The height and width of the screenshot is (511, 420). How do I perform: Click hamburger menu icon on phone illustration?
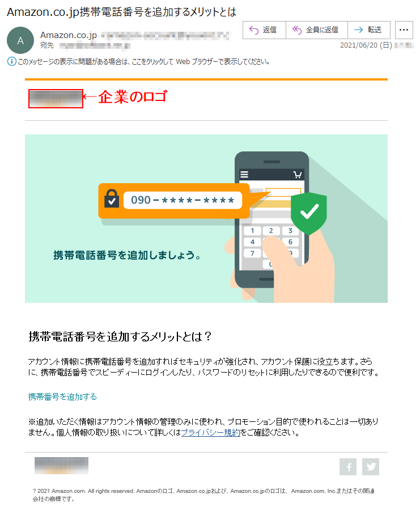244,175
